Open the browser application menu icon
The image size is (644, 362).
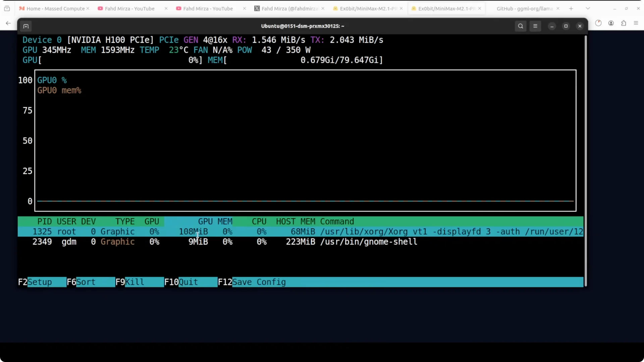tap(636, 23)
